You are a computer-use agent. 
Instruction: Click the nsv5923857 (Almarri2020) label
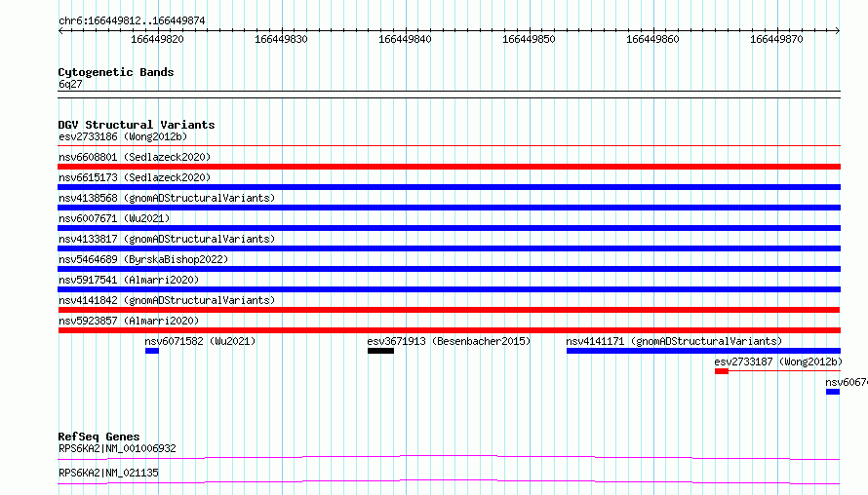[129, 321]
